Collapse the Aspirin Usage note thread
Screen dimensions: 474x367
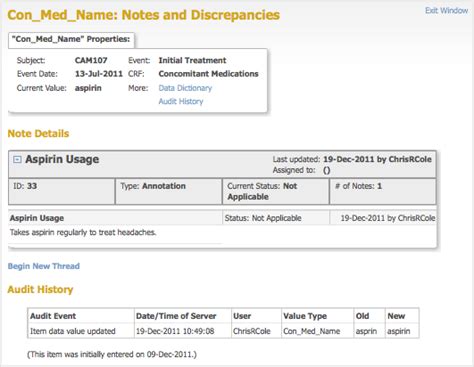tap(17, 160)
